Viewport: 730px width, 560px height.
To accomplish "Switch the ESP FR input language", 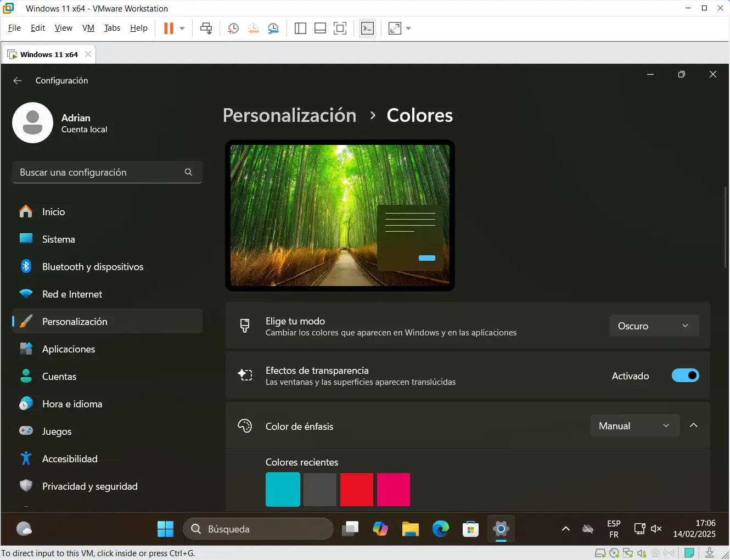I will (614, 529).
